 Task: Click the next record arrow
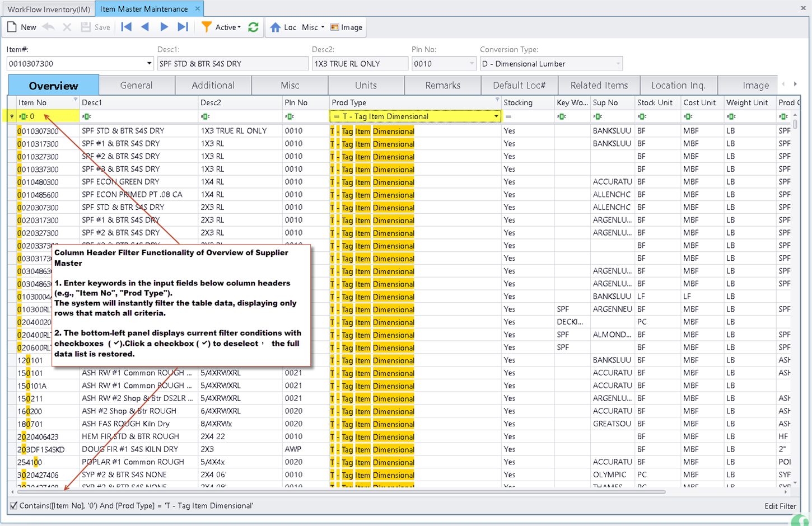(x=164, y=27)
